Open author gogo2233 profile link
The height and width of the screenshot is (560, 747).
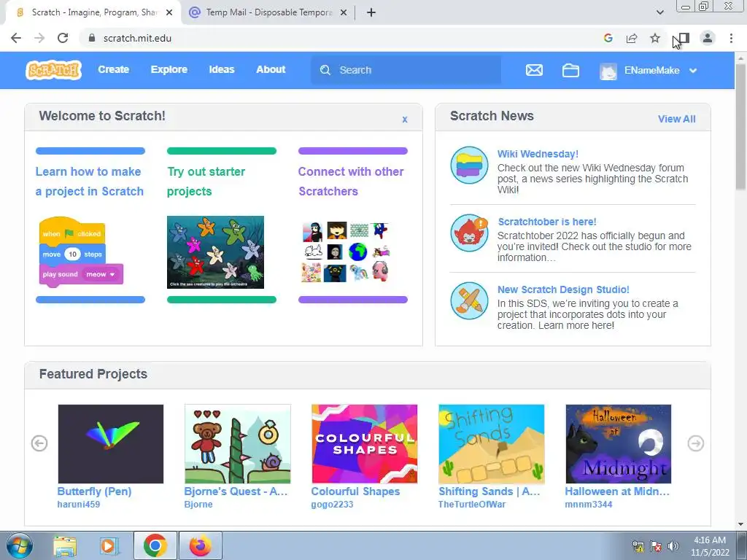(x=332, y=505)
